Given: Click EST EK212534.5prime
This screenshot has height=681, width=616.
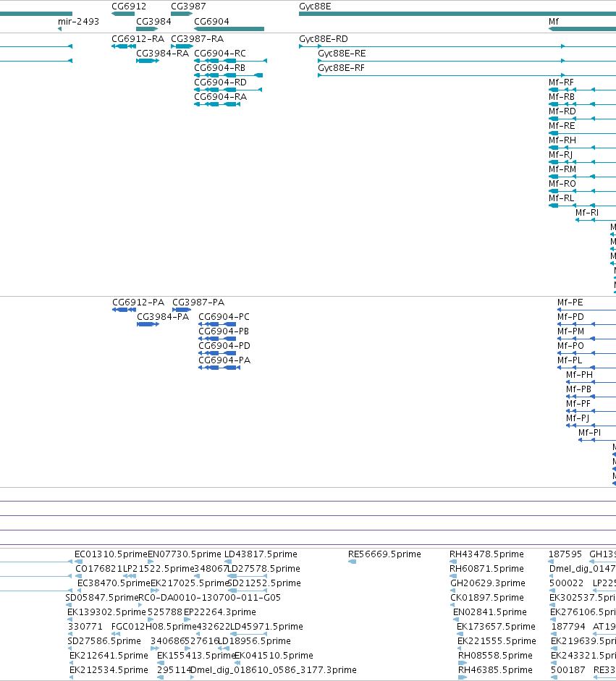Looking at the screenshot, I should click(109, 670).
